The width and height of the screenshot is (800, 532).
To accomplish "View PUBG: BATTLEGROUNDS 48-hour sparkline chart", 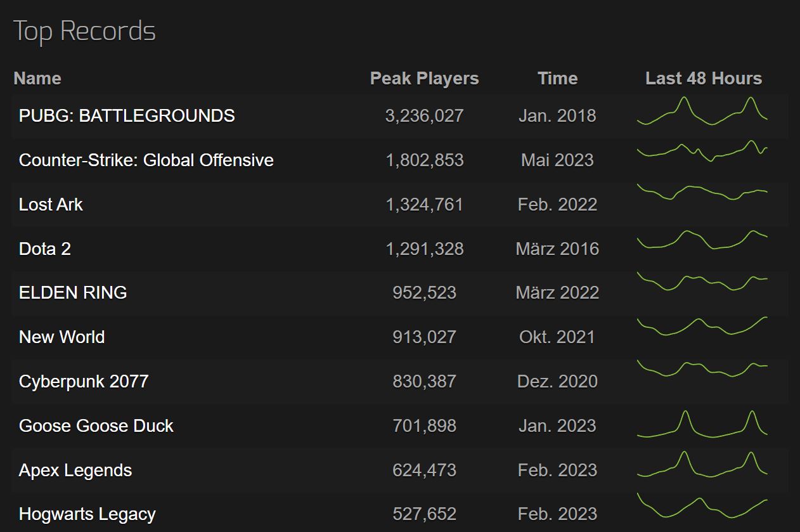I will [702, 111].
